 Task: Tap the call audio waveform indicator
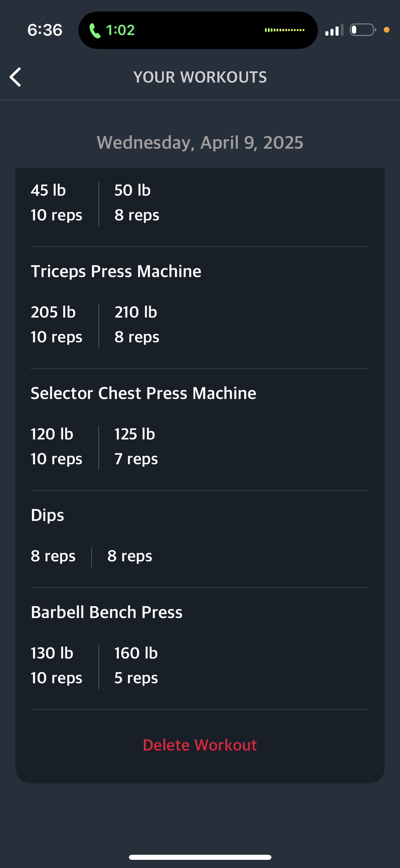point(284,30)
